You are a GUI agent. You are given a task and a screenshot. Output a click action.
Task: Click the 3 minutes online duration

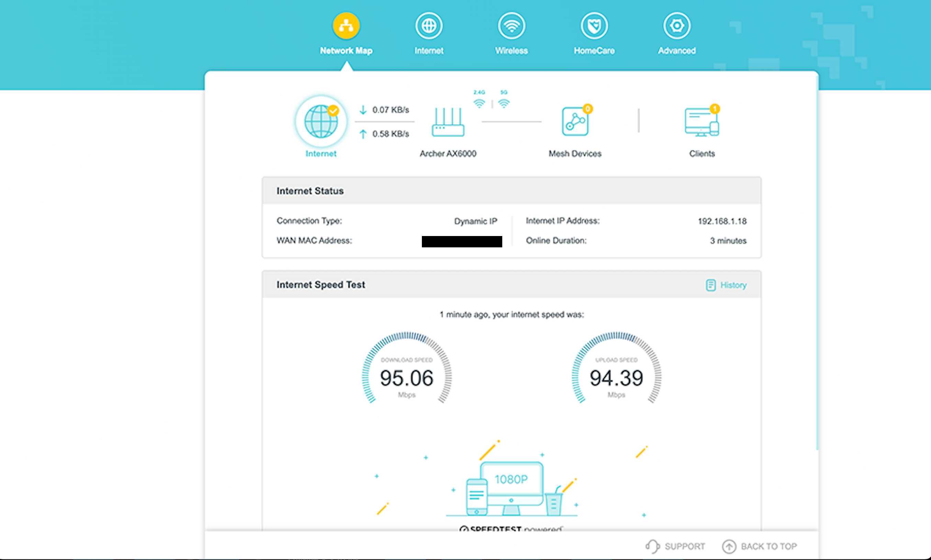728,241
